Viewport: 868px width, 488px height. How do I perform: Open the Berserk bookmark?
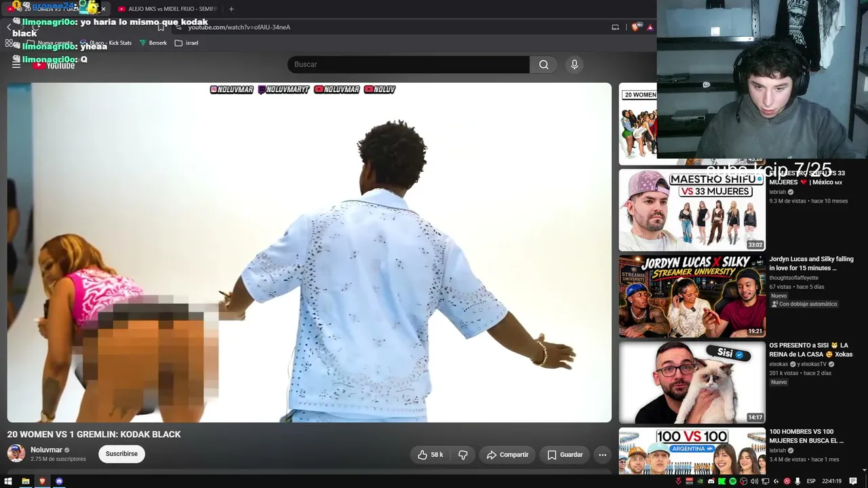(x=153, y=43)
